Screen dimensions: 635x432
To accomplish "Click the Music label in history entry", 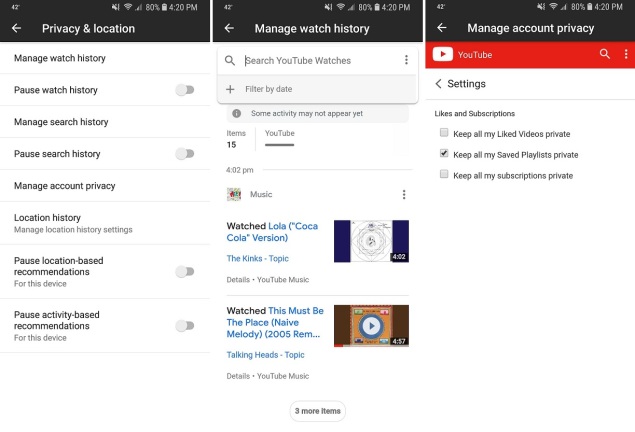I will (x=261, y=194).
